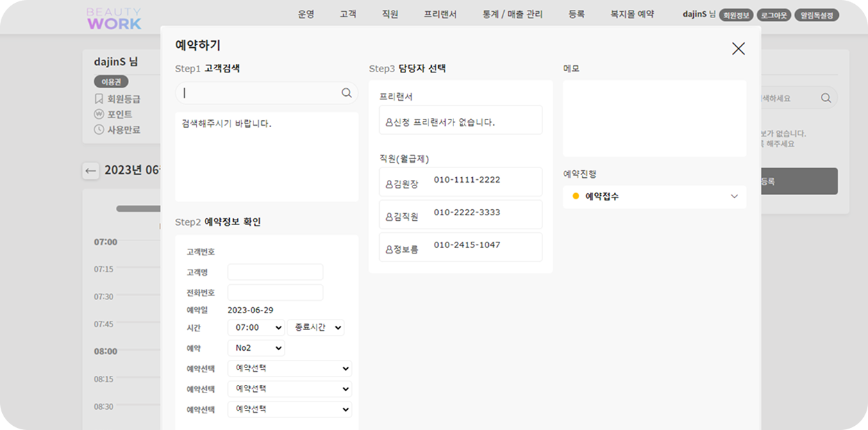The height and width of the screenshot is (430, 868).
Task: Open the 예약접수 status dropdown under 예약진행
Action: coord(654,197)
